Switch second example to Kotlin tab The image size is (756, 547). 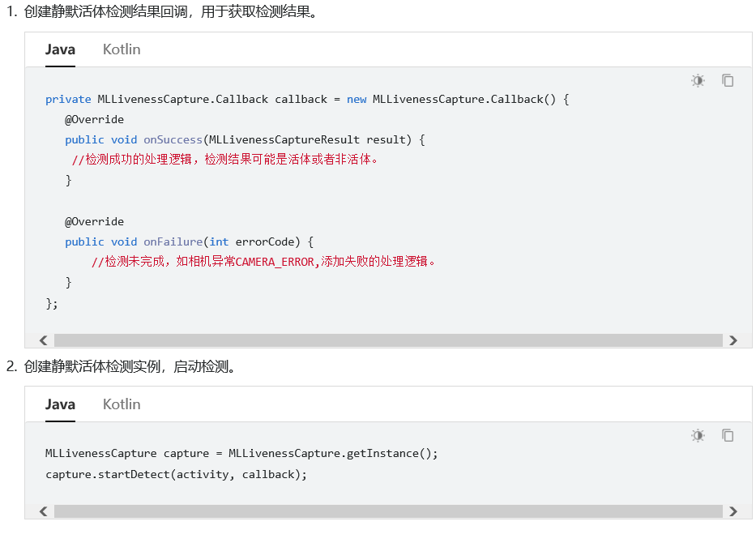(122, 404)
